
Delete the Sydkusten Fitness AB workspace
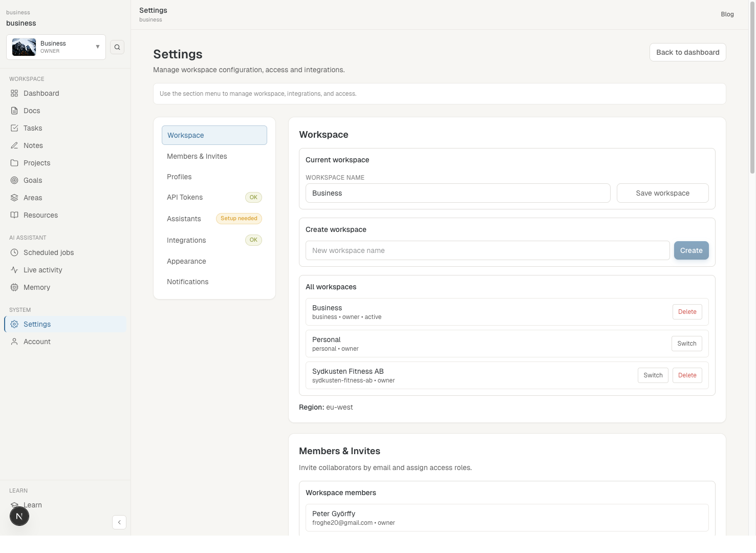(687, 375)
